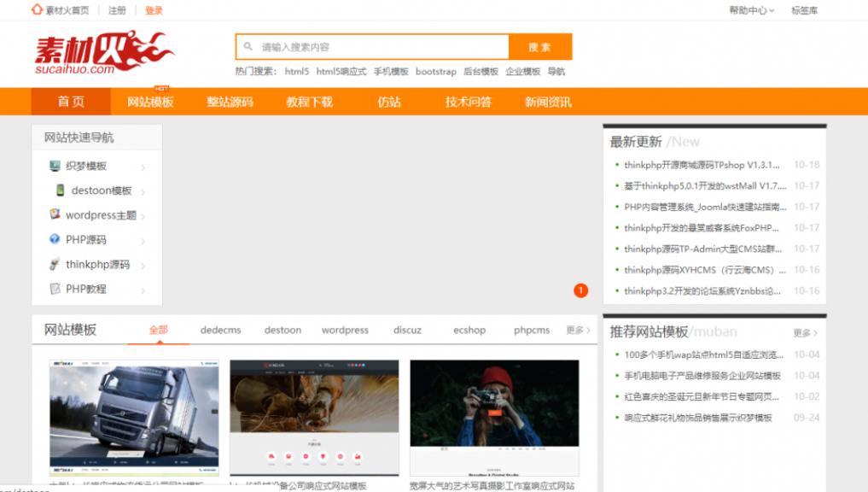
Task: Click the 登录 link at top
Action: click(154, 10)
